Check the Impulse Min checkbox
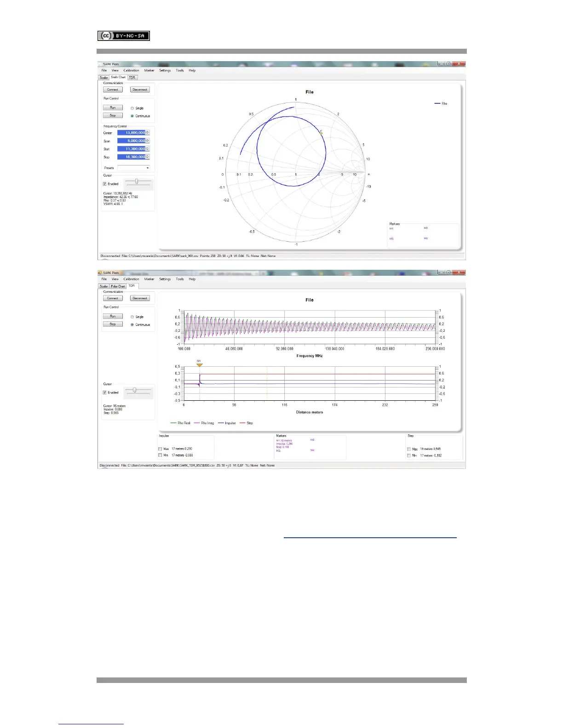 click(160, 455)
